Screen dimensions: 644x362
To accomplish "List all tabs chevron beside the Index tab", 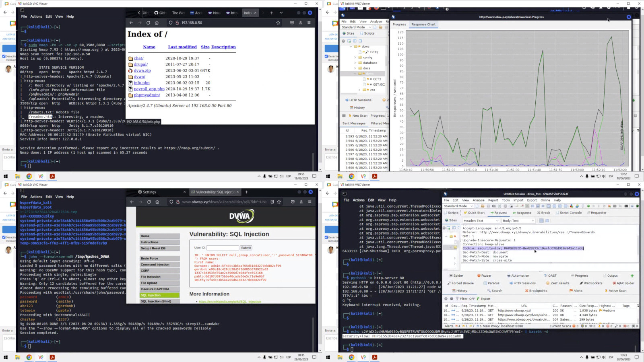I will point(281,13).
